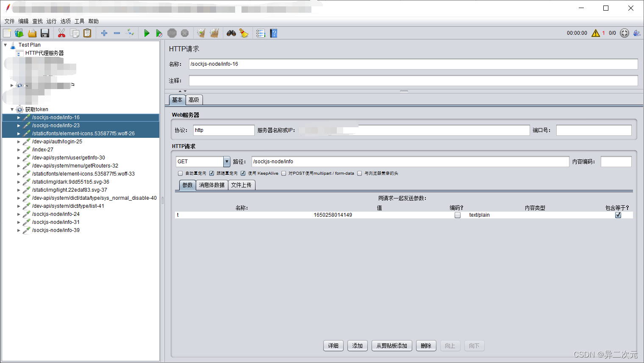Switch to the 文件上传 tab
Image resolution: width=644 pixels, height=363 pixels.
click(241, 185)
